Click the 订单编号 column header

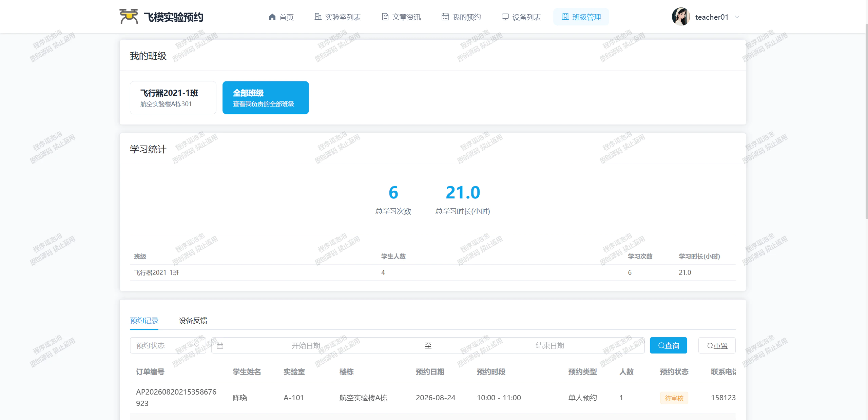tap(150, 372)
